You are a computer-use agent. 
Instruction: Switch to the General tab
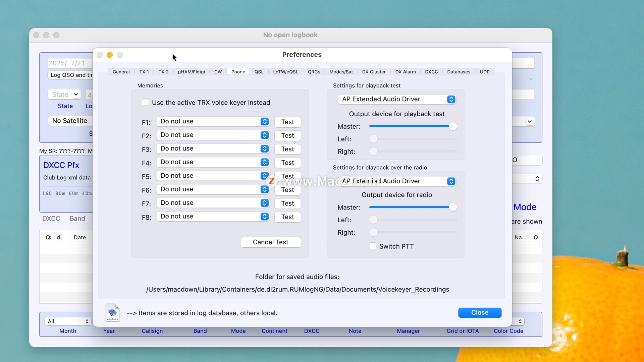pyautogui.click(x=121, y=72)
